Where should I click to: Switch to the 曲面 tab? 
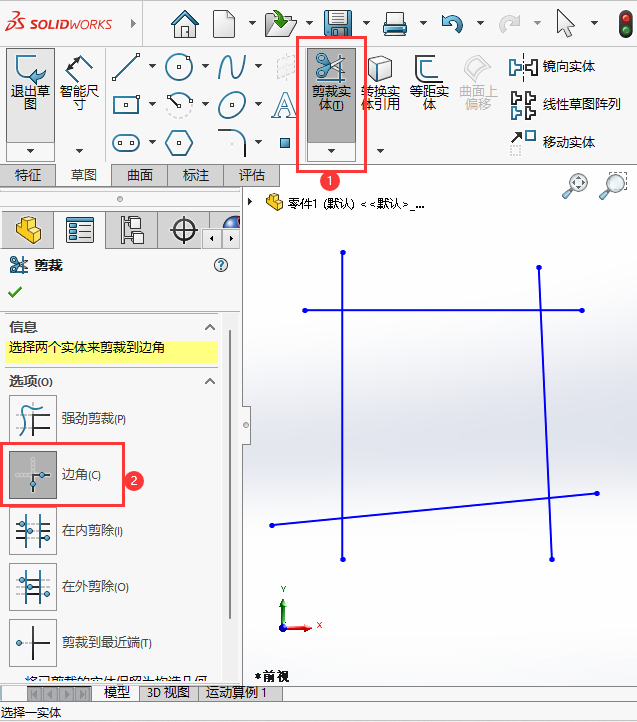pyautogui.click(x=140, y=175)
